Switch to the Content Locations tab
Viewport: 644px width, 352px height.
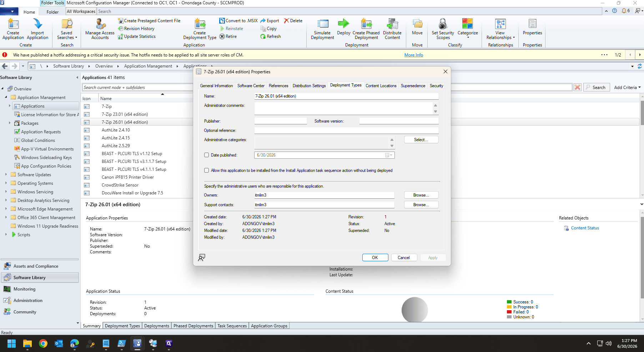pyautogui.click(x=381, y=86)
